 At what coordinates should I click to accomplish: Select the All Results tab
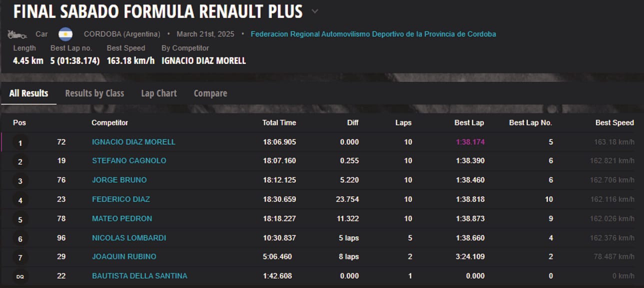(28, 93)
